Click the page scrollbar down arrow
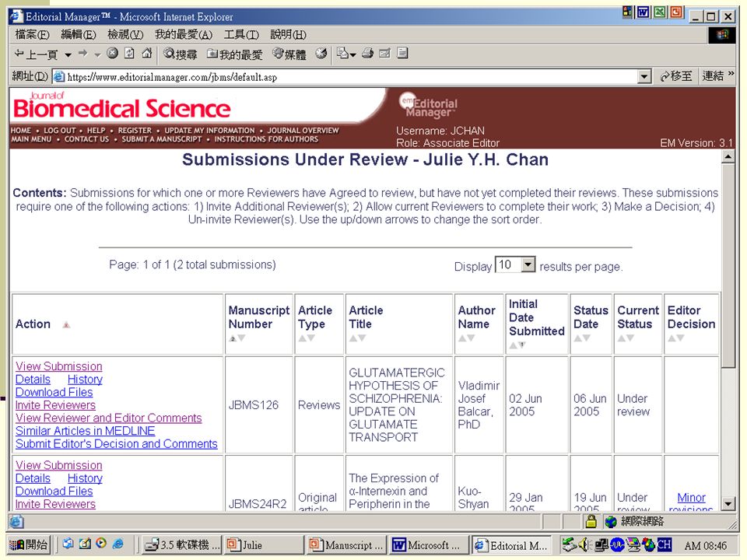This screenshot has width=747, height=560. point(728,503)
